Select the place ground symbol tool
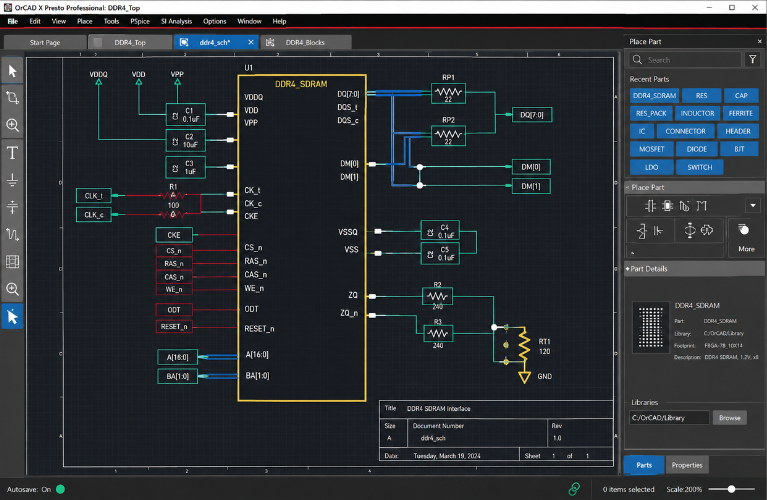 coord(12,180)
